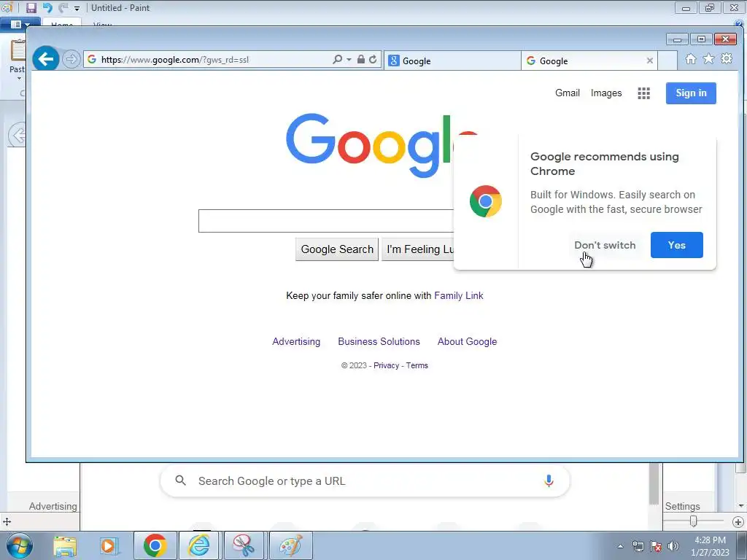Click the Save icon in Paint's quick access toolbar
Image resolution: width=747 pixels, height=560 pixels.
coord(31,7)
